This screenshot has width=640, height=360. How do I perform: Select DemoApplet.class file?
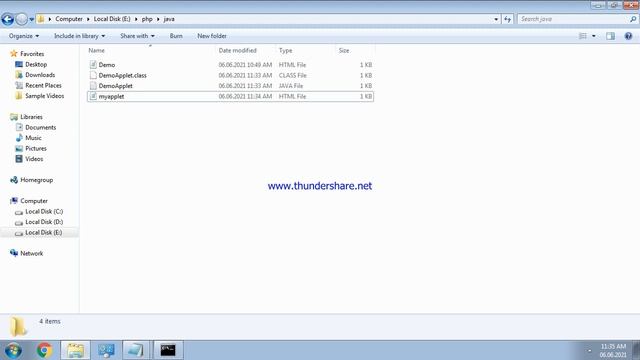tap(230, 75)
